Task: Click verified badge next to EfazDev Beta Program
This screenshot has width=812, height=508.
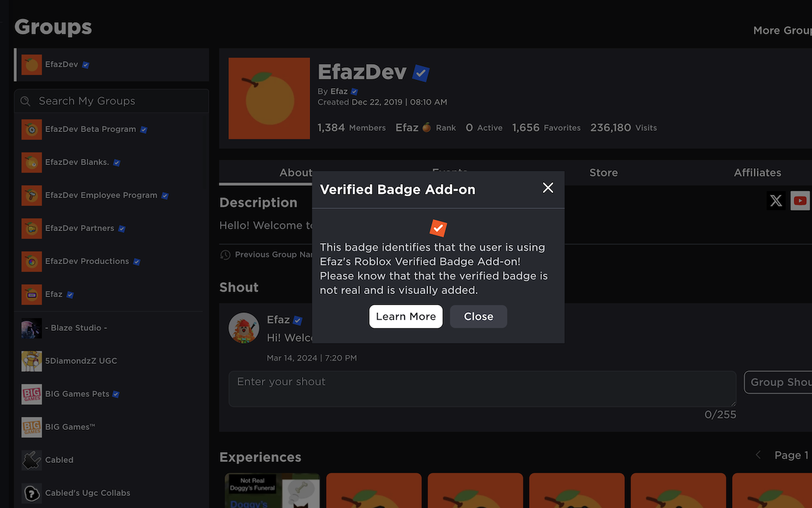Action: [144, 130]
